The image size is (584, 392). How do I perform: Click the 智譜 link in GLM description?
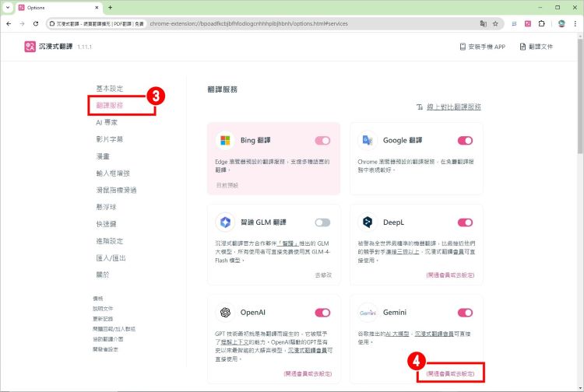pyautogui.click(x=288, y=243)
